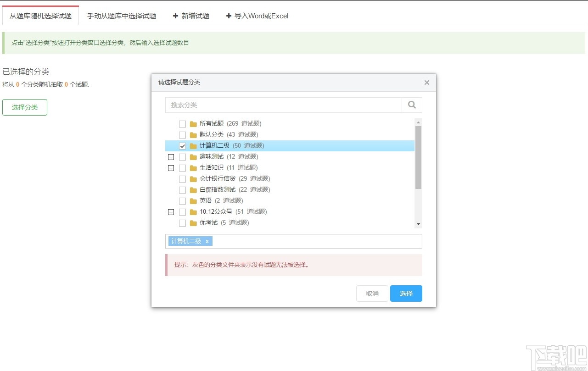This screenshot has width=588, height=371.
Task: Click the search magnifier icon in the dialog
Action: 411,105
